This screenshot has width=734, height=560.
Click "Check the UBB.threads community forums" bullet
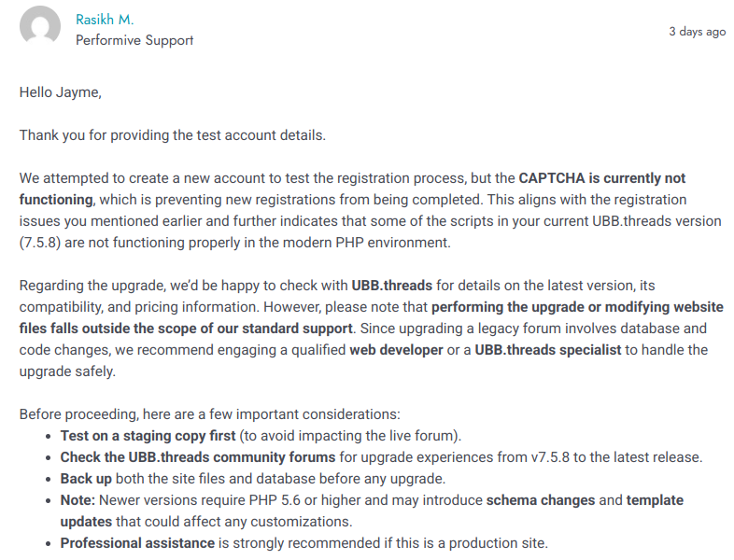198,457
